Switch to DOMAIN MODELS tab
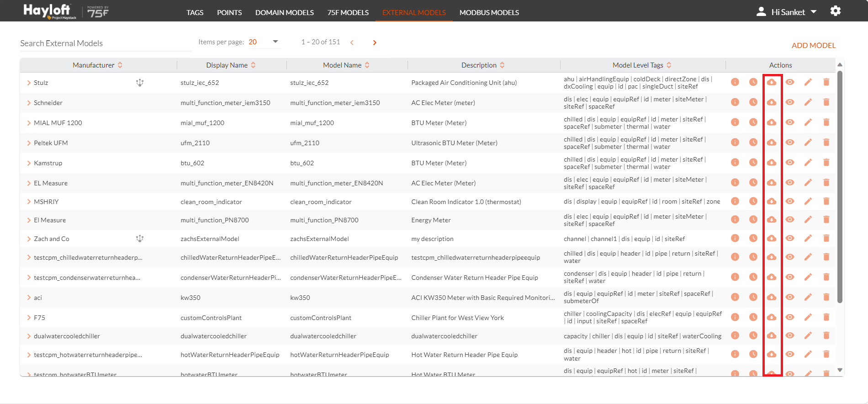The width and height of the screenshot is (868, 404). (x=285, y=13)
